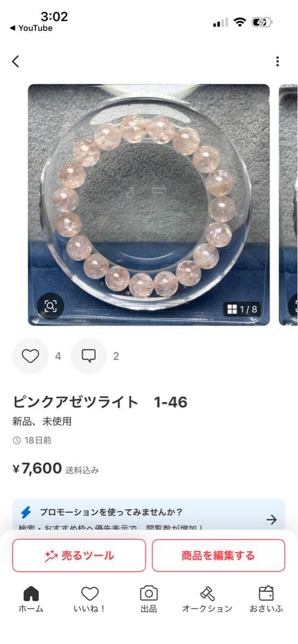This screenshot has height=644, width=298.
Task: Tap the 売るツール button
Action: coord(79,556)
